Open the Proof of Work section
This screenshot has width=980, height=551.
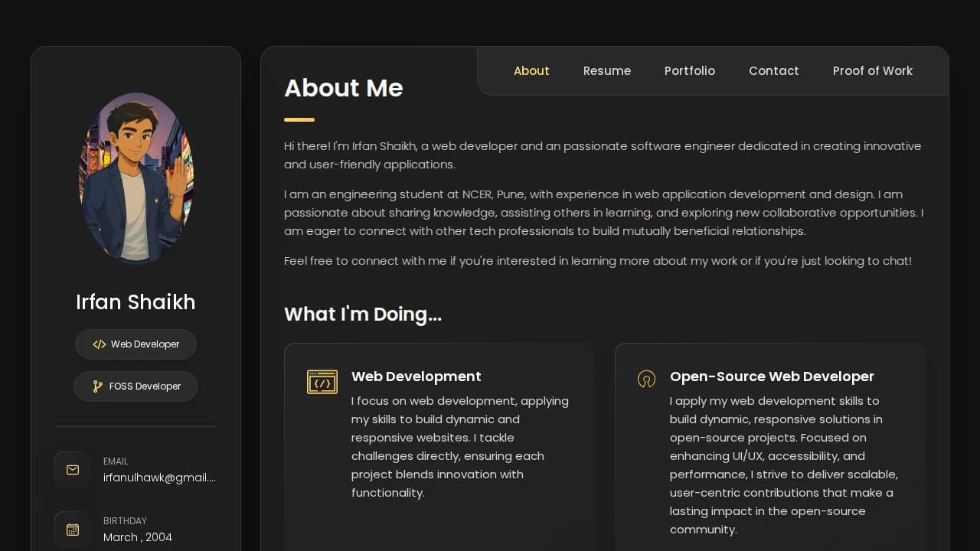tap(873, 70)
